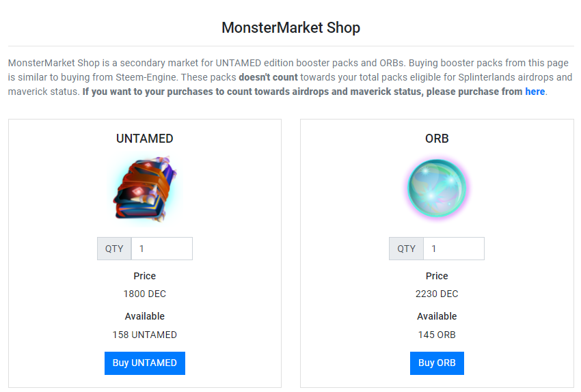Click the Available label in UNTAMED card

144,317
